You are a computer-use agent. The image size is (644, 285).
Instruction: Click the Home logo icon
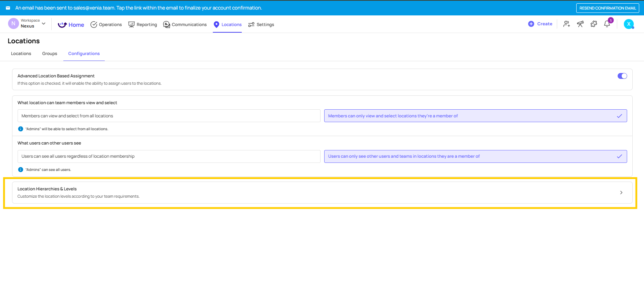tap(62, 25)
